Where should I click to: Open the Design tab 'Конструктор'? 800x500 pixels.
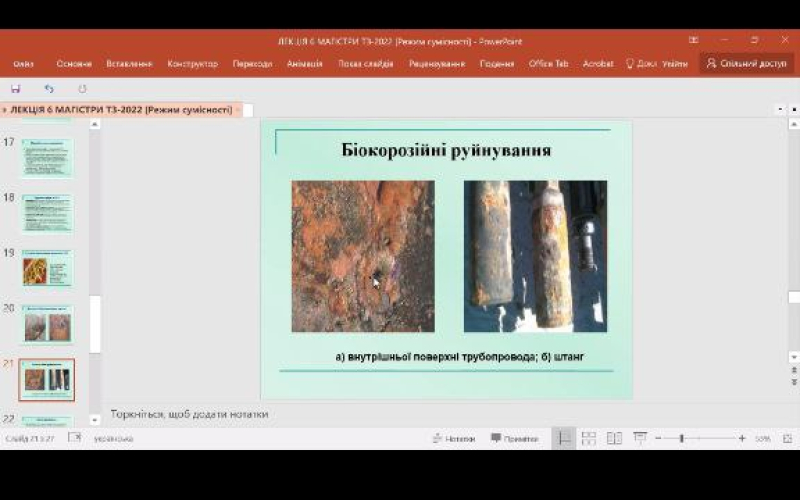[x=192, y=64]
